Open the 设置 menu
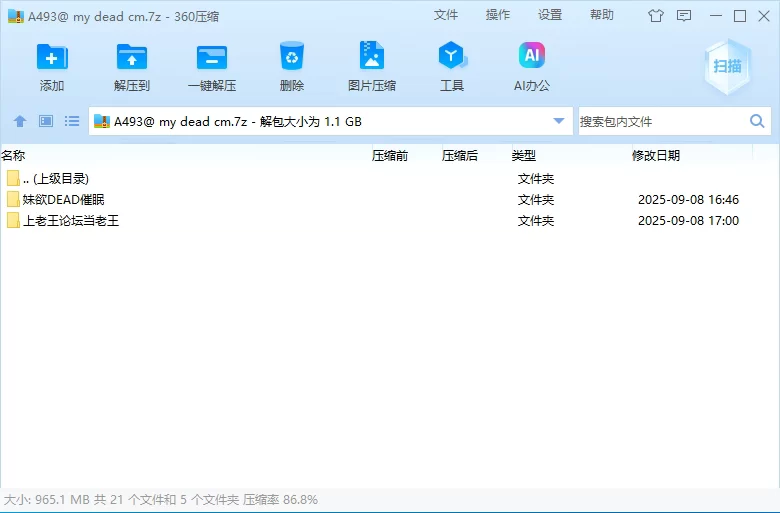This screenshot has height=513, width=780. tap(550, 15)
